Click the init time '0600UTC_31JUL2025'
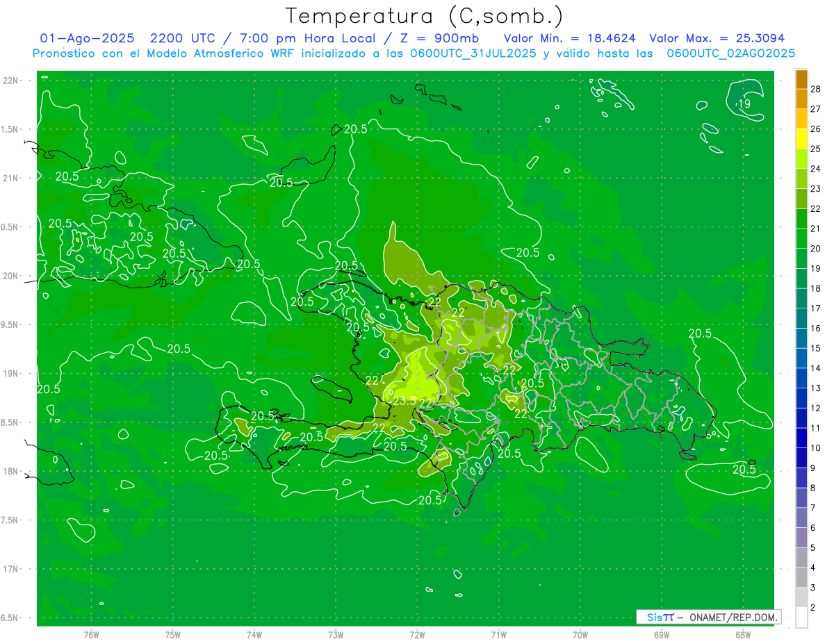 click(x=473, y=53)
